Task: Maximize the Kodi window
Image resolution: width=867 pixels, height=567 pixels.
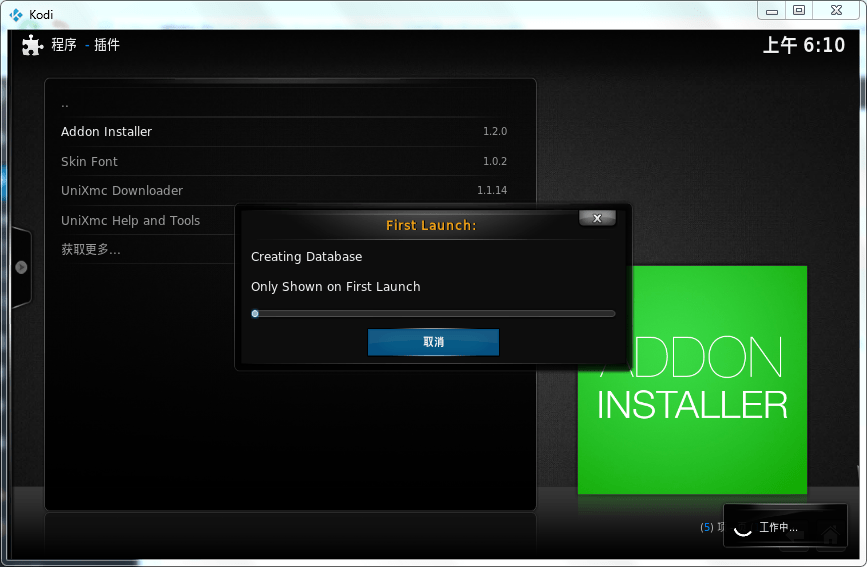Action: [798, 10]
